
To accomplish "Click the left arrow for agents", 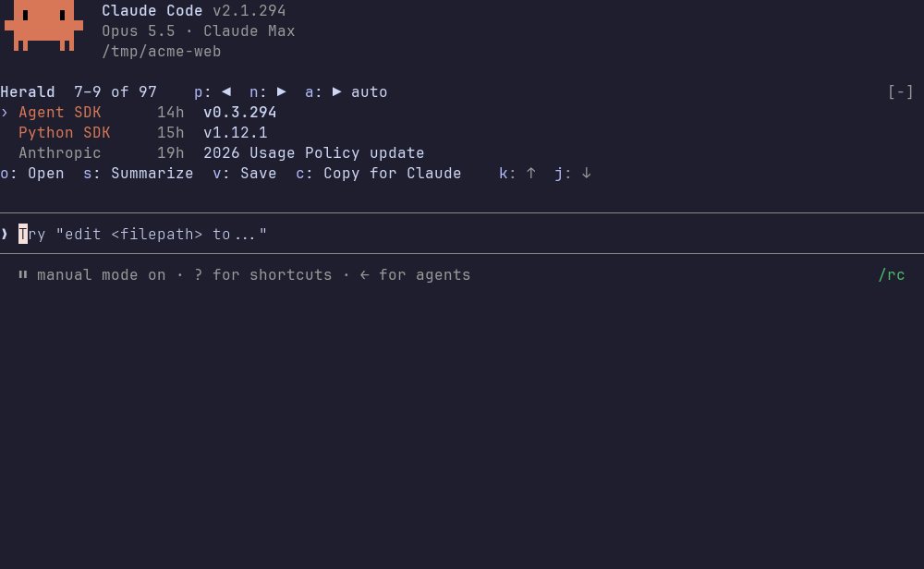I will [x=365, y=275].
